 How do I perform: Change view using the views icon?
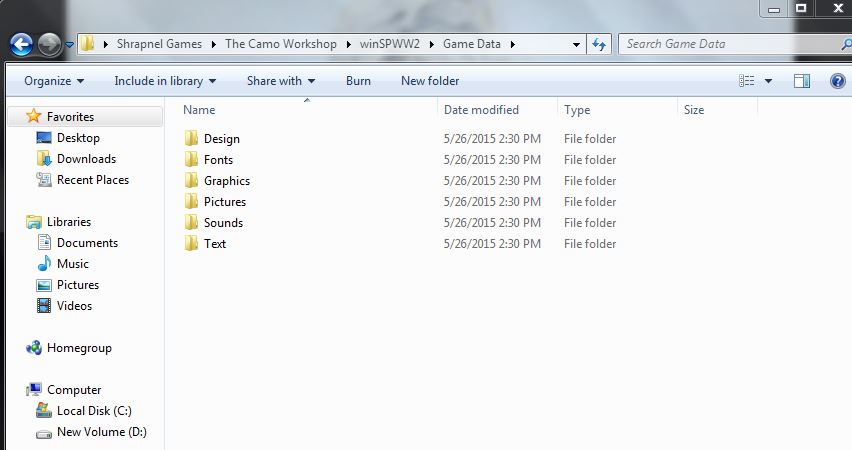point(746,81)
